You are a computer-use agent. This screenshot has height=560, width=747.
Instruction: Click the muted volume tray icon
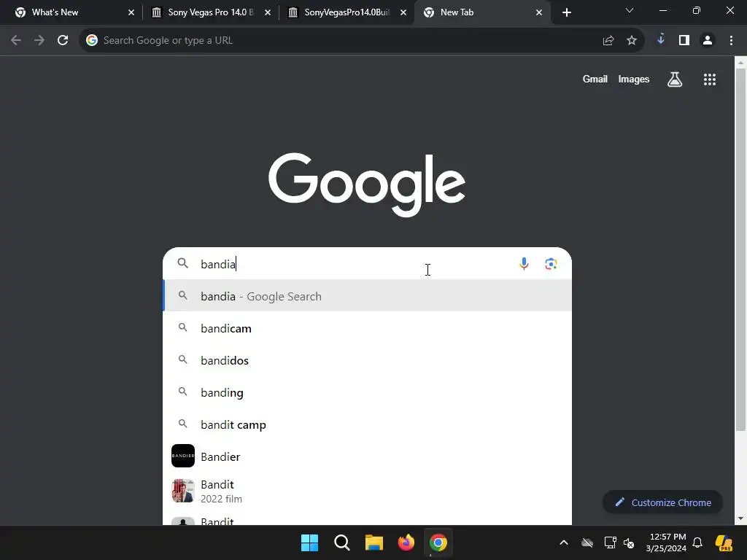[629, 542]
